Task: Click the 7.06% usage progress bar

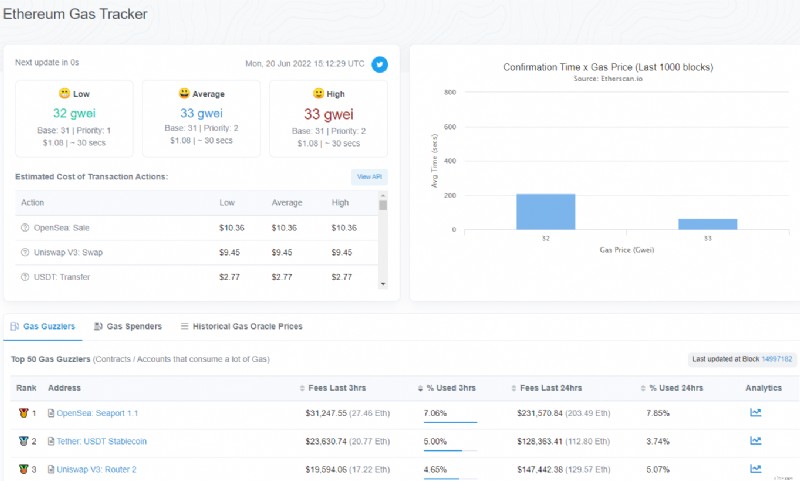Action: [450, 422]
